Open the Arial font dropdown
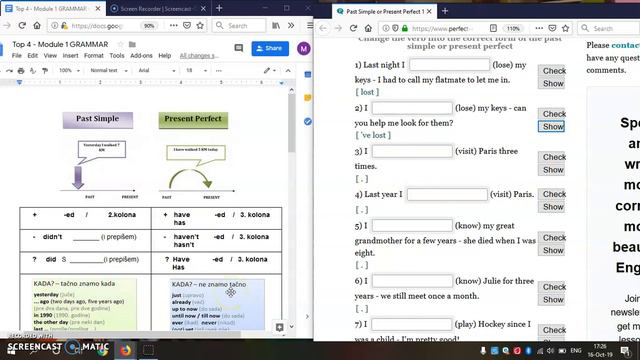The height and width of the screenshot is (360, 640). point(157,71)
